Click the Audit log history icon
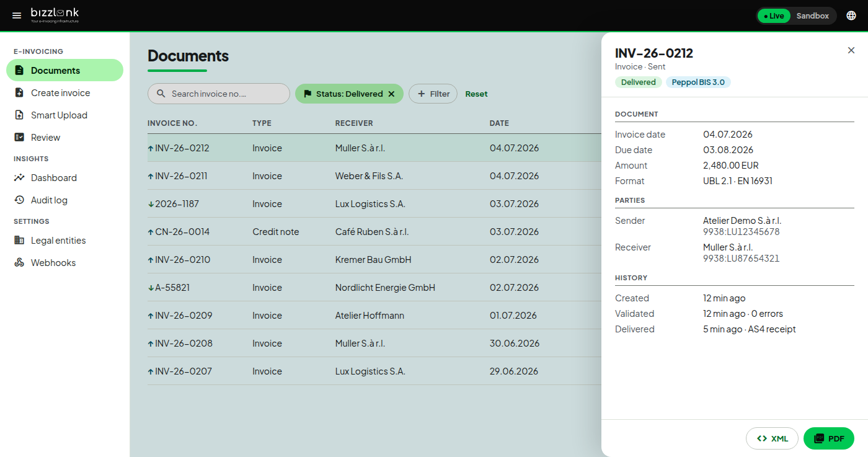This screenshot has height=457, width=868. click(19, 200)
